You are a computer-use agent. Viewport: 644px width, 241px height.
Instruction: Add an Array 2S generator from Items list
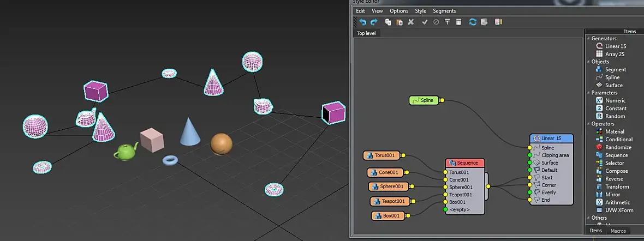point(610,54)
